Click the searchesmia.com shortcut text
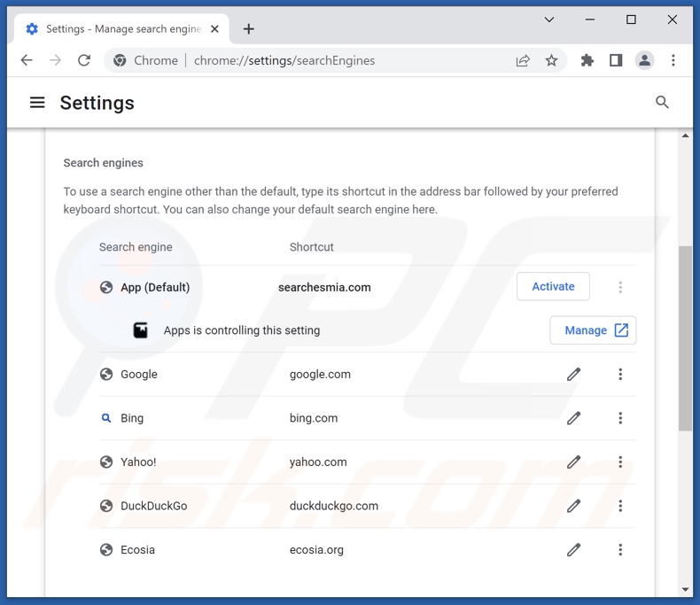The width and height of the screenshot is (700, 605). (324, 287)
